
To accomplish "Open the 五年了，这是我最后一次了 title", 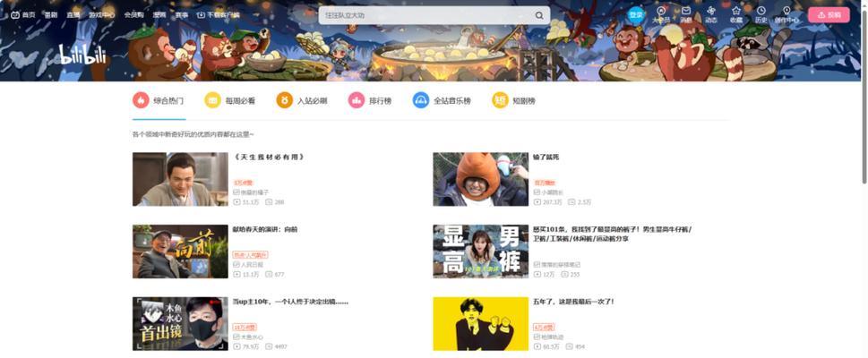I will [573, 302].
